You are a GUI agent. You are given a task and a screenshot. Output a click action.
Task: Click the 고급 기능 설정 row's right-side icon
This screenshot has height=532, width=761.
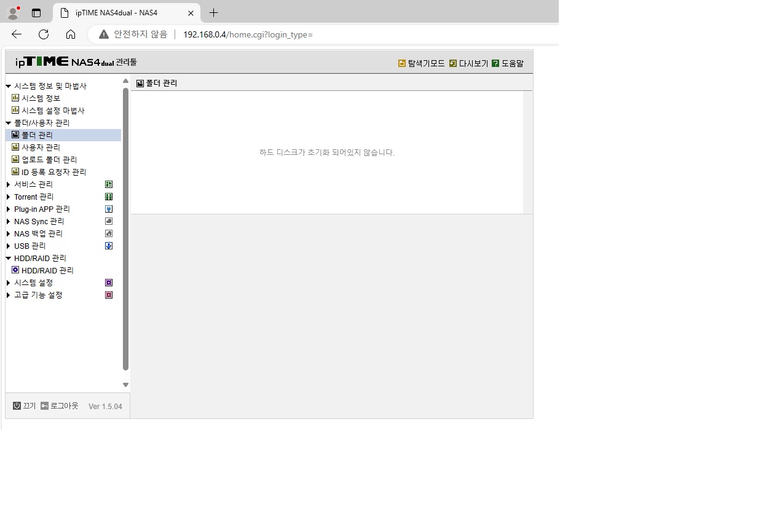click(109, 295)
